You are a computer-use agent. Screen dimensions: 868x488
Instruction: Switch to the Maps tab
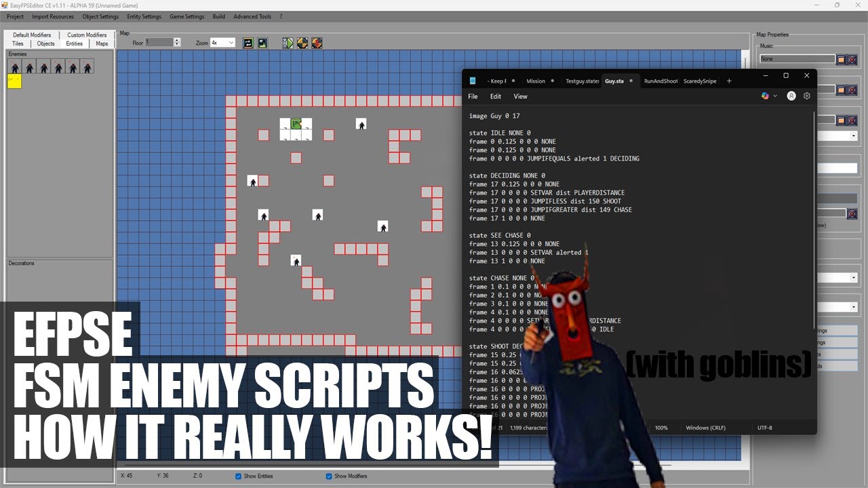pos(102,43)
